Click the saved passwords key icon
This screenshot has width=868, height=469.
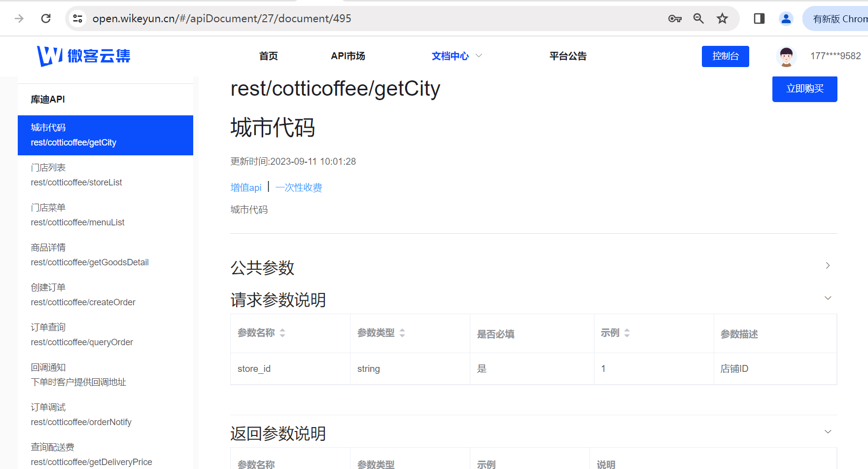click(x=675, y=19)
